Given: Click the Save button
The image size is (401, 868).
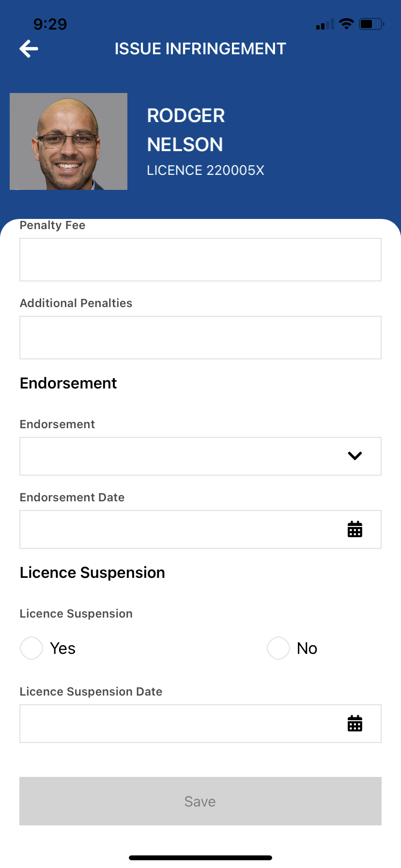Looking at the screenshot, I should click(x=200, y=801).
